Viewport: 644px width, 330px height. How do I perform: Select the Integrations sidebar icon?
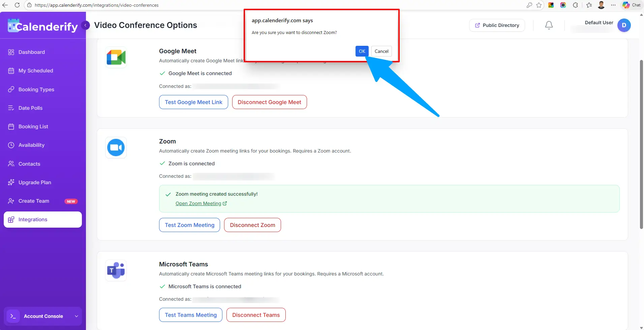tap(11, 219)
